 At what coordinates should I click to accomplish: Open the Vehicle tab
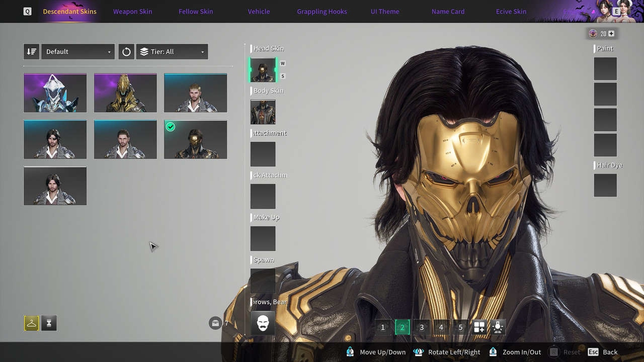259,11
